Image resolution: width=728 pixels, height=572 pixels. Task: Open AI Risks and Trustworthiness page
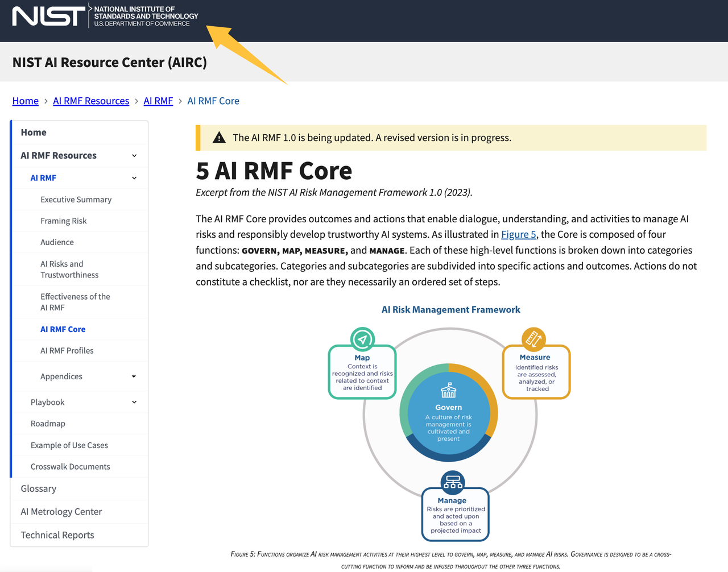click(x=69, y=269)
